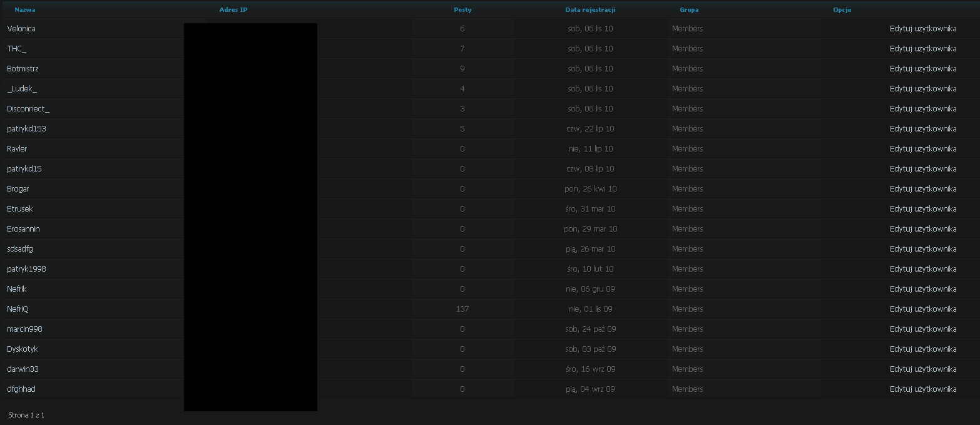
Task: Open Edytuj użytkownika for dfghhad
Action: 923,389
